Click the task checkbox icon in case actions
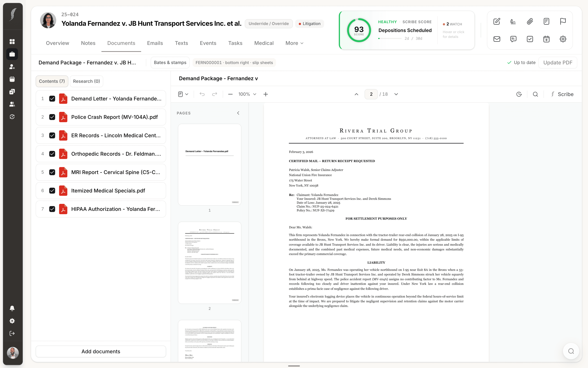Viewport: 588px width, 368px height. 530,39
